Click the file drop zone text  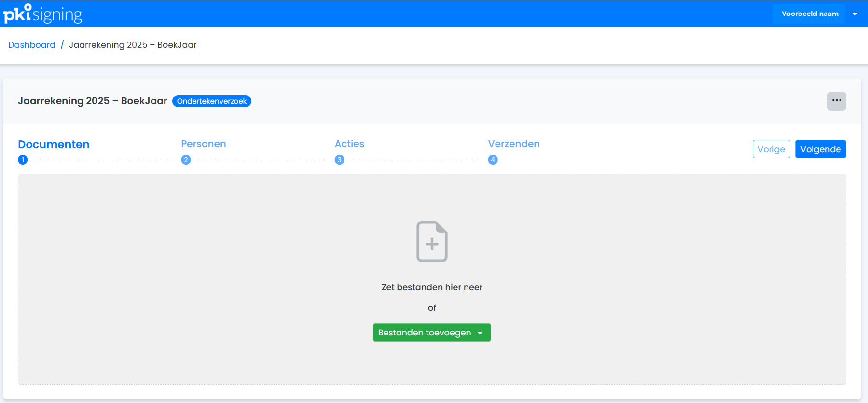click(432, 287)
